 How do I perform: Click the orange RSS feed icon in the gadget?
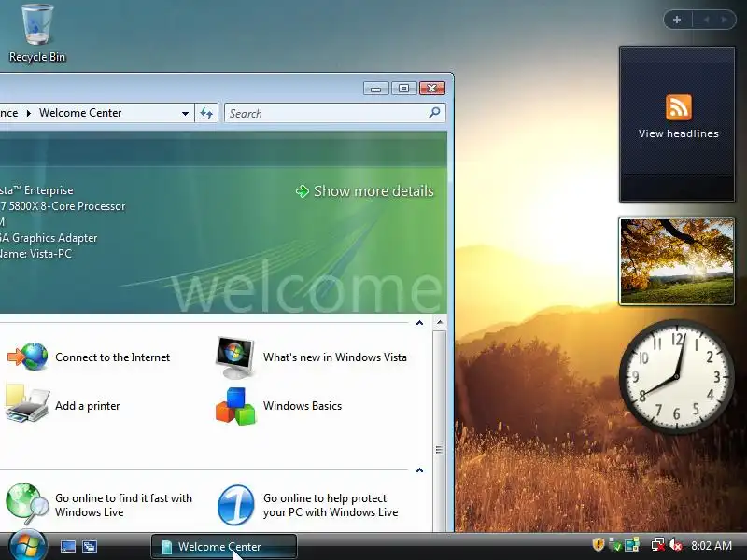pyautogui.click(x=679, y=107)
